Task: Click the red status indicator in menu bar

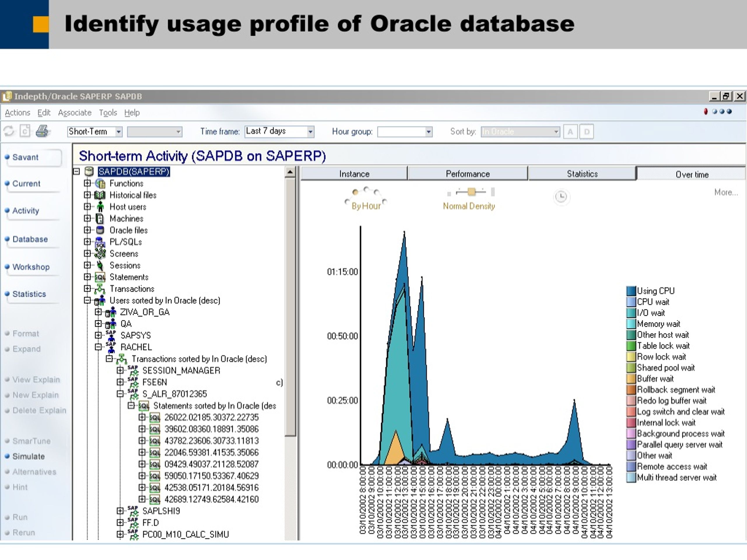Action: [706, 111]
